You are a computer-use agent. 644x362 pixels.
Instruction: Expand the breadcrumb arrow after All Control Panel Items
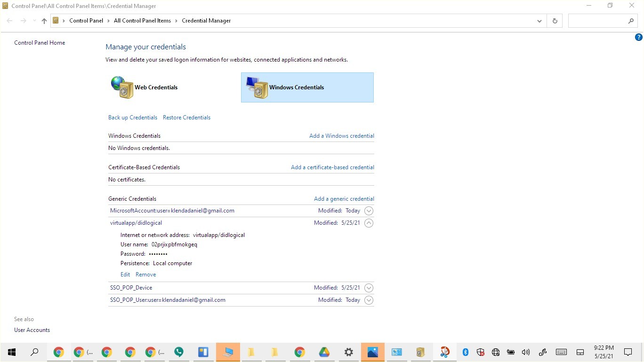(177, 21)
